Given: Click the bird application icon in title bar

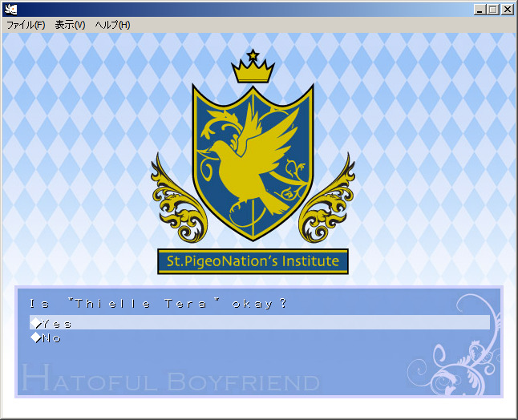Looking at the screenshot, I should click(11, 10).
